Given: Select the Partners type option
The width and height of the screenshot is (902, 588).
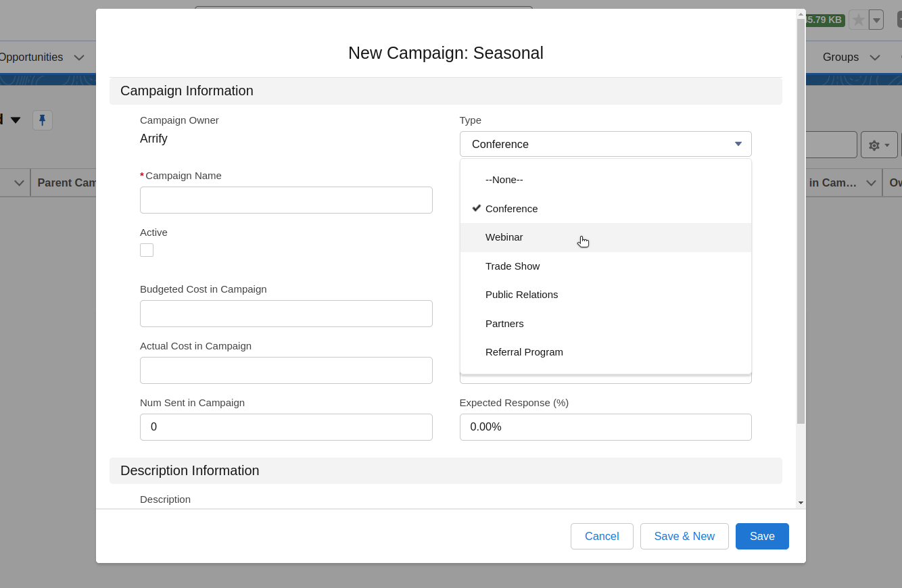Looking at the screenshot, I should (x=605, y=324).
